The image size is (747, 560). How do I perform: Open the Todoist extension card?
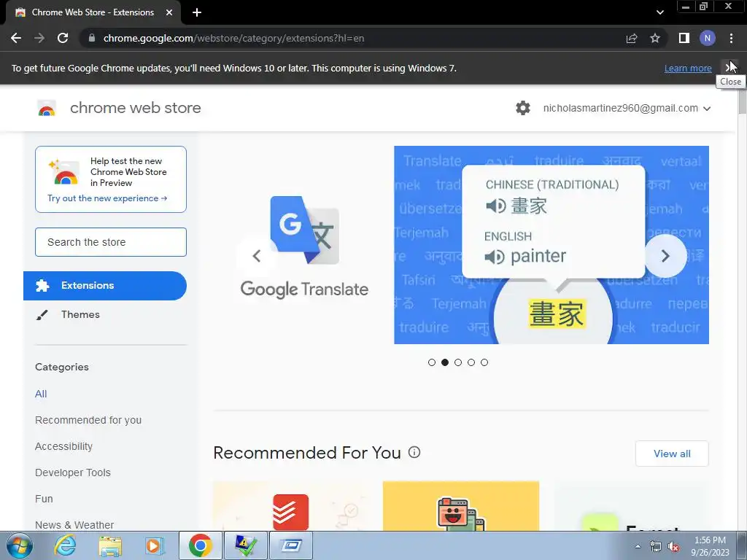[x=291, y=506]
